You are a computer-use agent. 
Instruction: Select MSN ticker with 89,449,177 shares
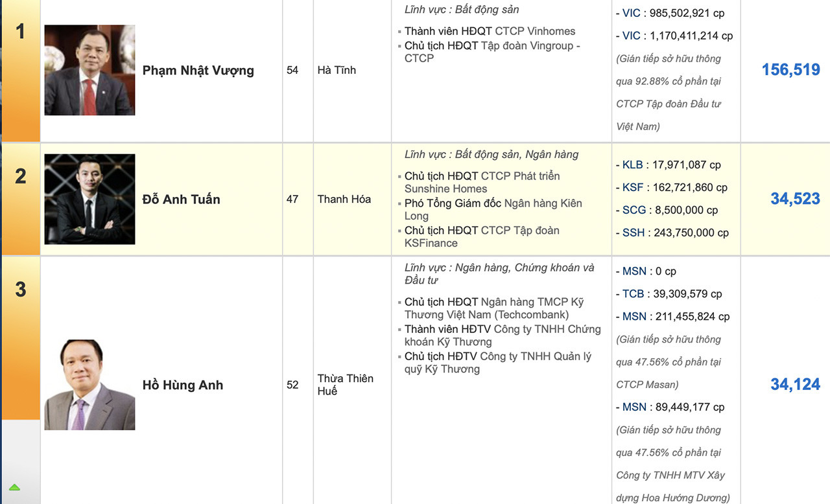634,407
